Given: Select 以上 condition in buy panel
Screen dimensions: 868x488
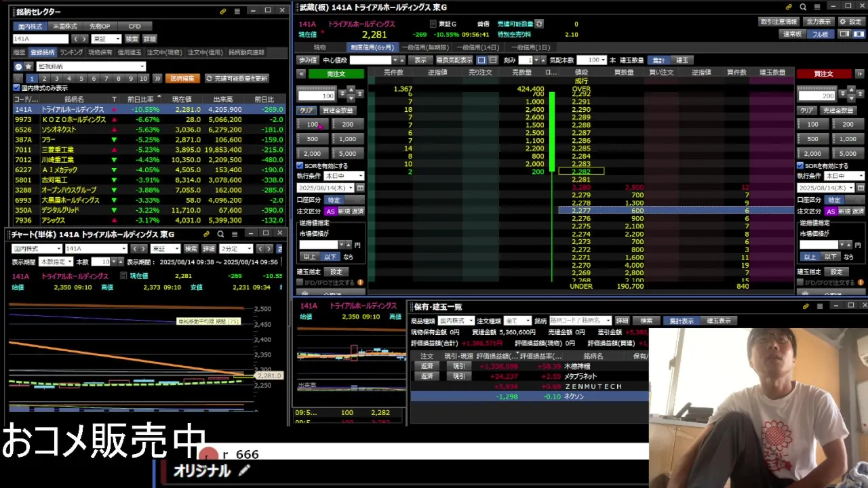Looking at the screenshot, I should (810, 257).
